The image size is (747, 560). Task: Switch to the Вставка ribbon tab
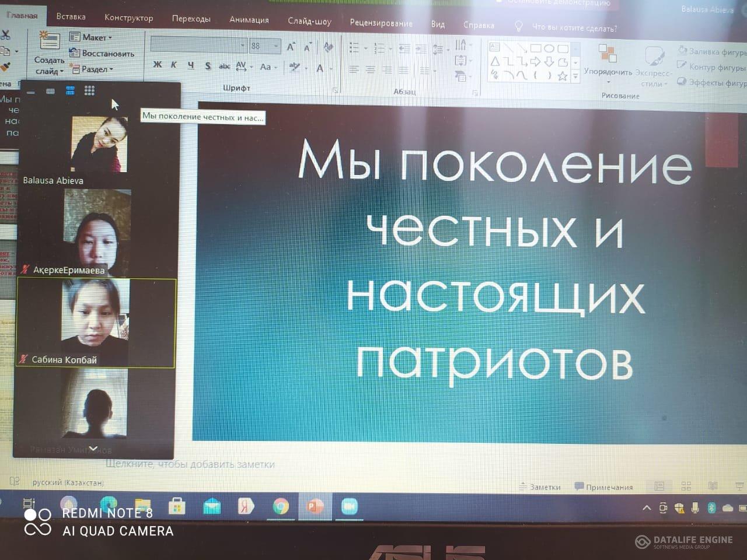click(x=71, y=17)
